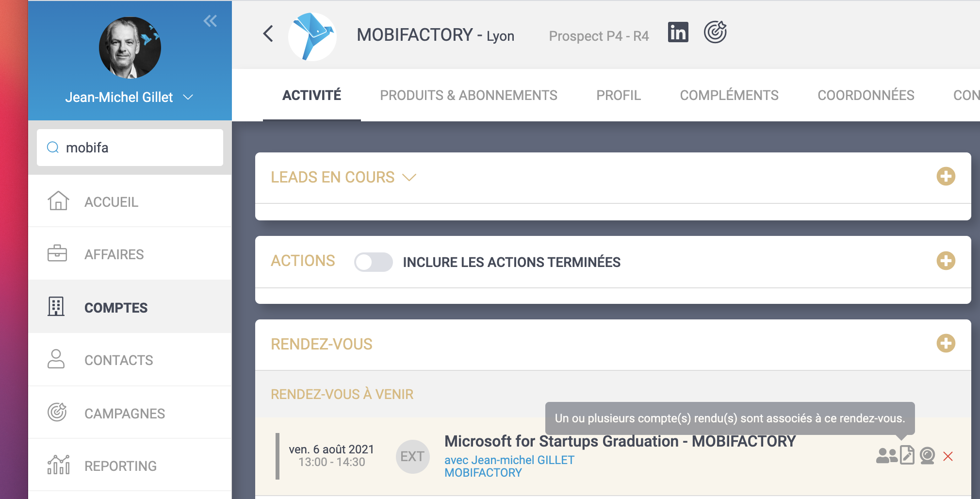
Task: Expand the Jean-Michel Gillet user menu
Action: (x=188, y=97)
